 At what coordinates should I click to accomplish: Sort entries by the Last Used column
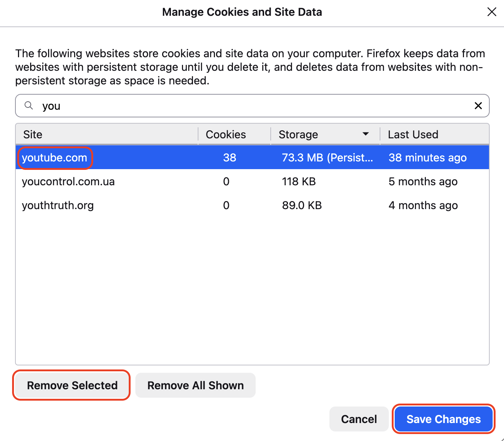click(x=413, y=134)
